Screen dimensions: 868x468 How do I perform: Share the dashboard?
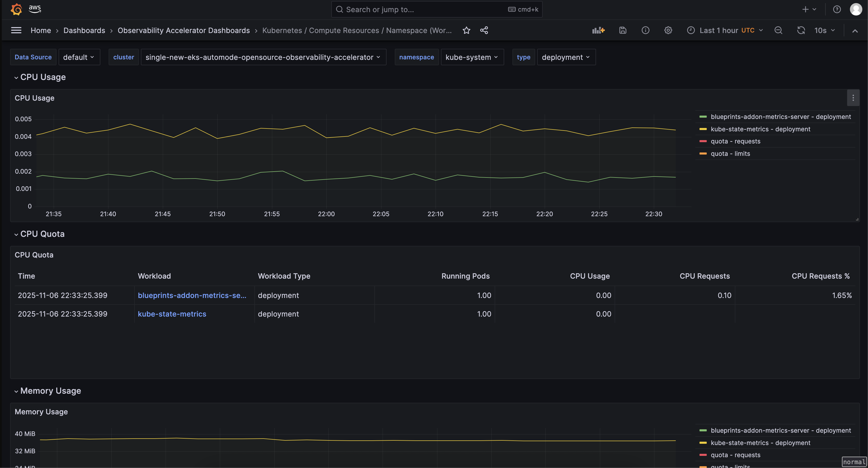pos(484,30)
